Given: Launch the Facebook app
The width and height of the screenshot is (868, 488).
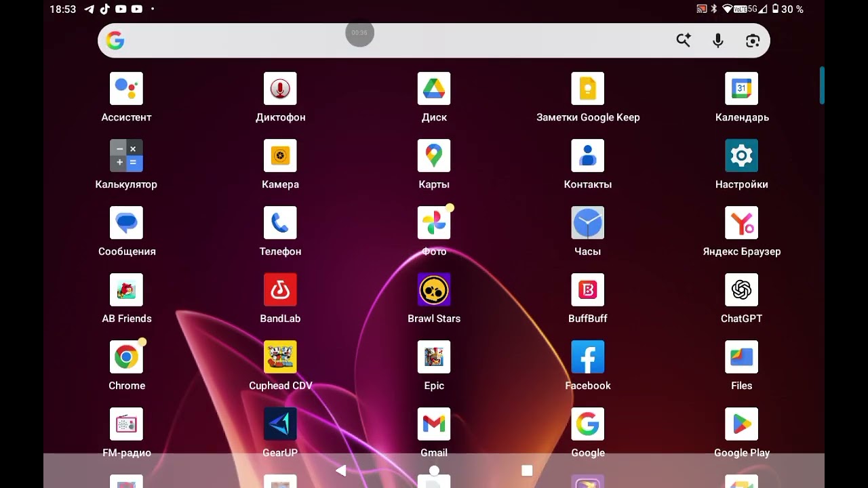Looking at the screenshot, I should (x=588, y=357).
